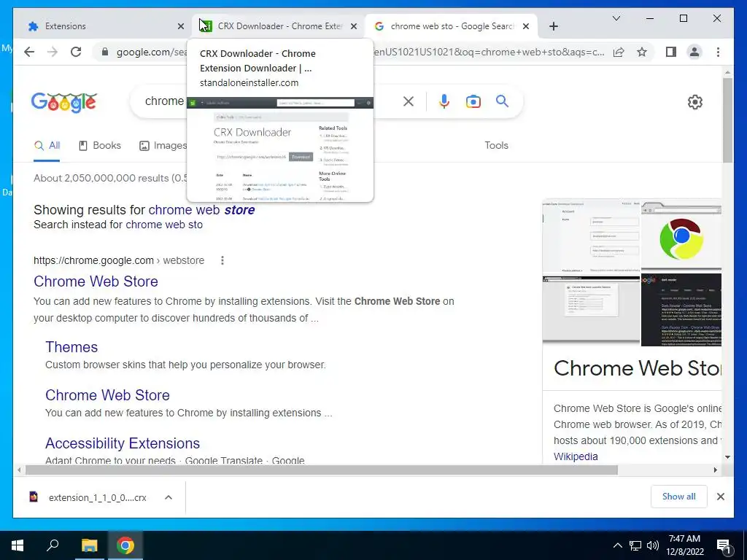Viewport: 747px width, 560px height.
Task: Submit search with magnifier icon
Action: [502, 101]
